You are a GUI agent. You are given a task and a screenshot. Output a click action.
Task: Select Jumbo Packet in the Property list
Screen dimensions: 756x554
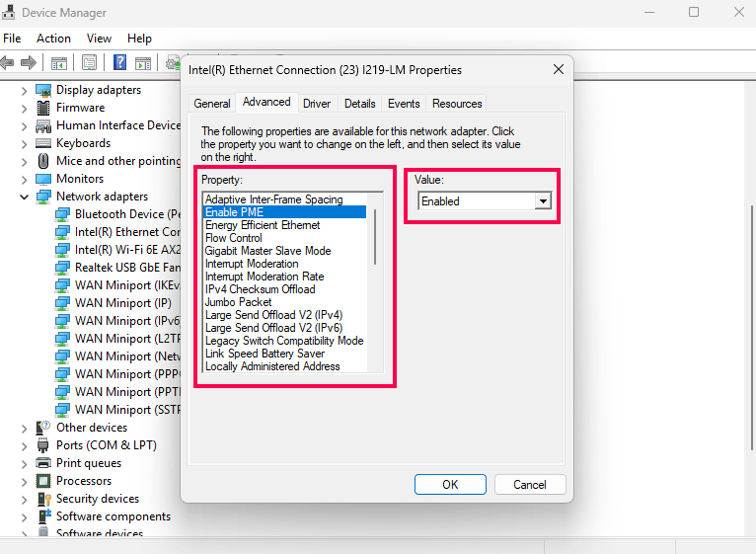point(238,302)
